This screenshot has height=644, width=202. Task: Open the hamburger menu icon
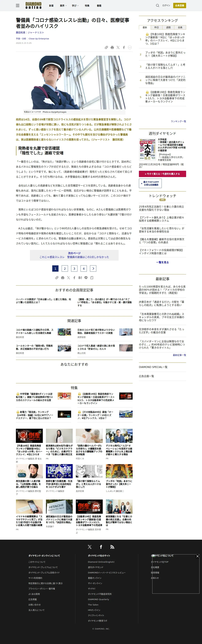(x=17, y=6)
